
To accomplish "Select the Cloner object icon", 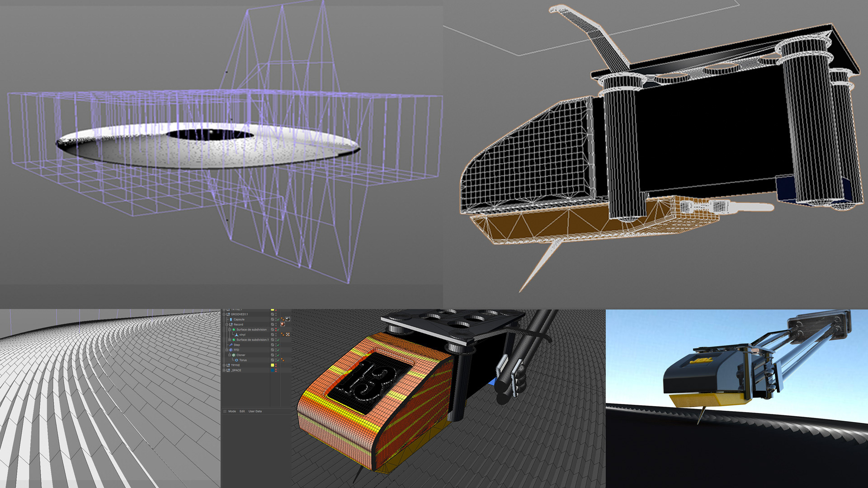I will [234, 355].
